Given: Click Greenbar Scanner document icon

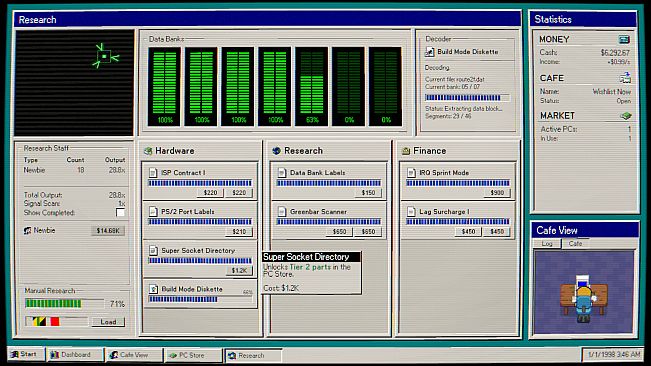Looking at the screenshot, I should (282, 211).
